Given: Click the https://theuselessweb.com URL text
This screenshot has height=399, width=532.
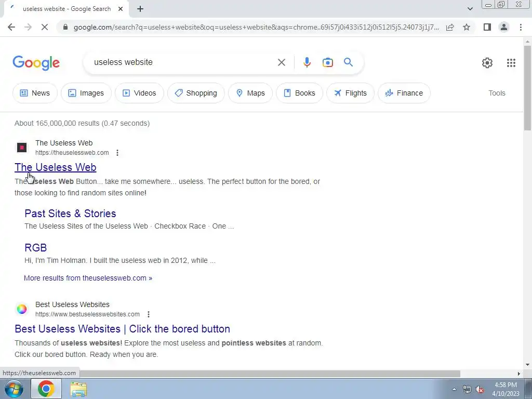Looking at the screenshot, I should tap(72, 153).
